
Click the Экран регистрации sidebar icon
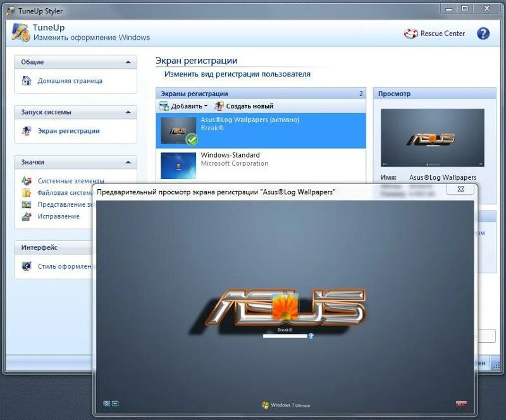[x=26, y=131]
